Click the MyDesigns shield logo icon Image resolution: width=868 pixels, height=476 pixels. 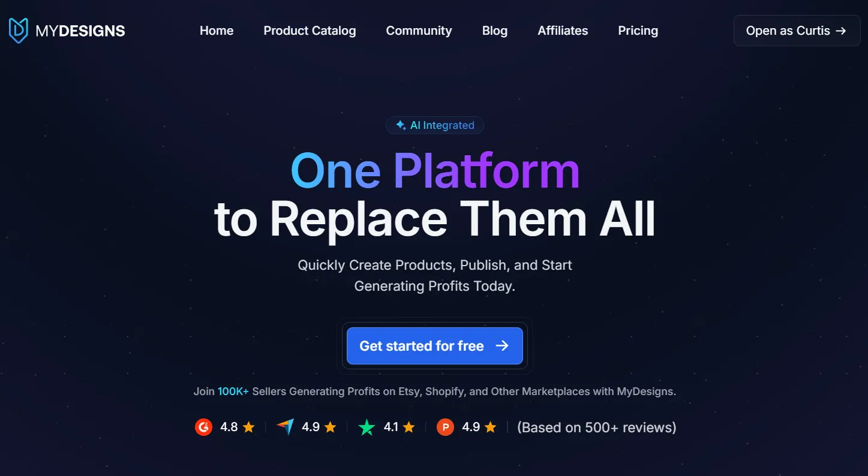coord(19,31)
